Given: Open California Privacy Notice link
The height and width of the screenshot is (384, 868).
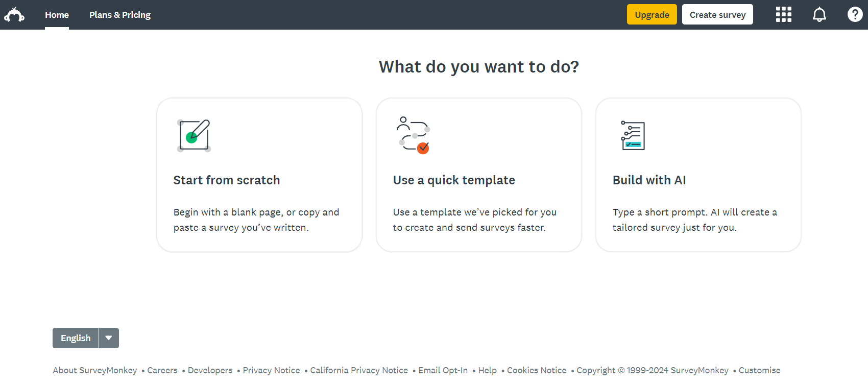Looking at the screenshot, I should click(359, 370).
